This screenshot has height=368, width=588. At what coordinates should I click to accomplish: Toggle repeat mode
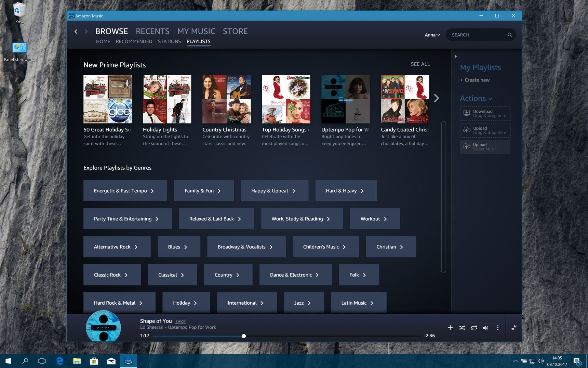(474, 328)
